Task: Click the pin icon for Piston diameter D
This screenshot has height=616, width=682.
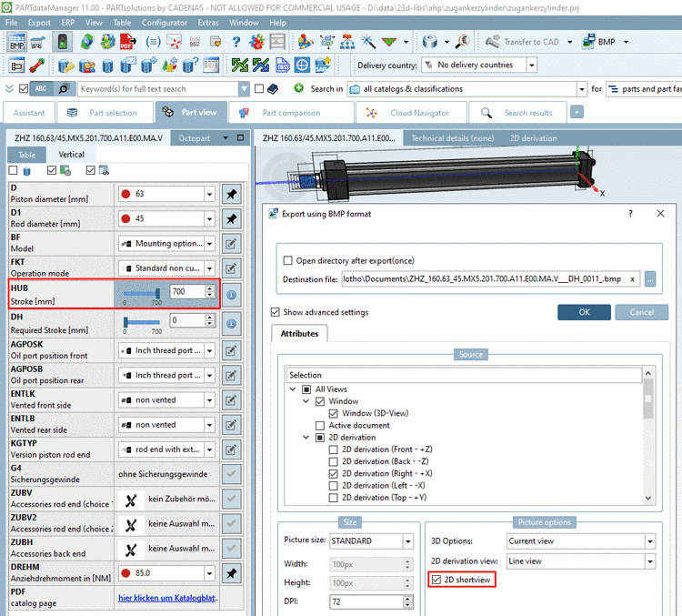Action: pyautogui.click(x=231, y=194)
